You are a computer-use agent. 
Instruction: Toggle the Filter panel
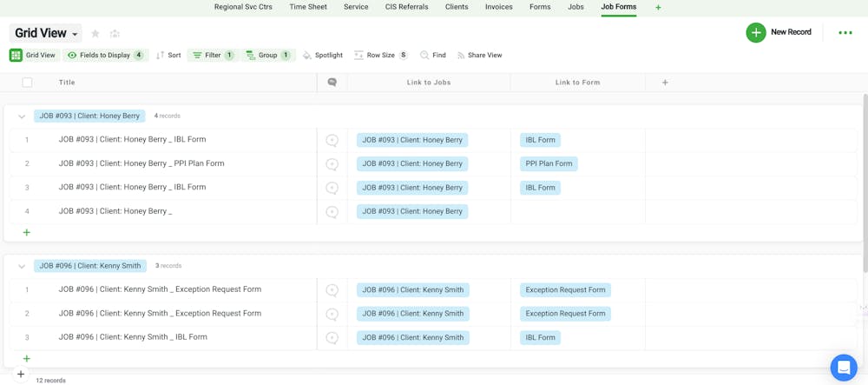213,56
